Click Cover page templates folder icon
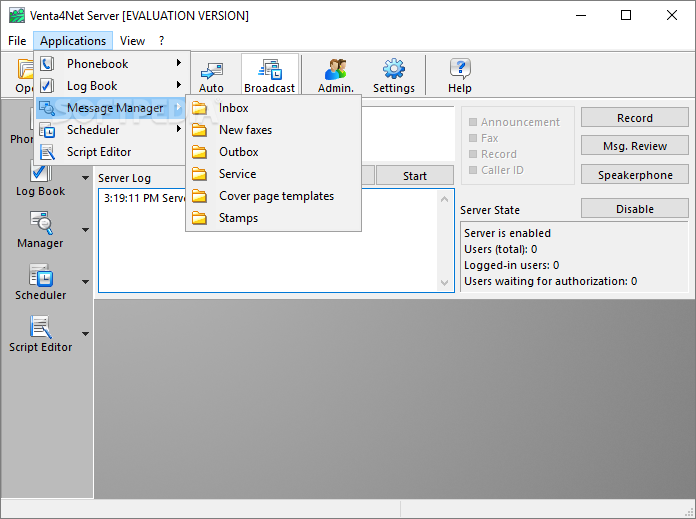The width and height of the screenshot is (696, 519). click(x=199, y=196)
